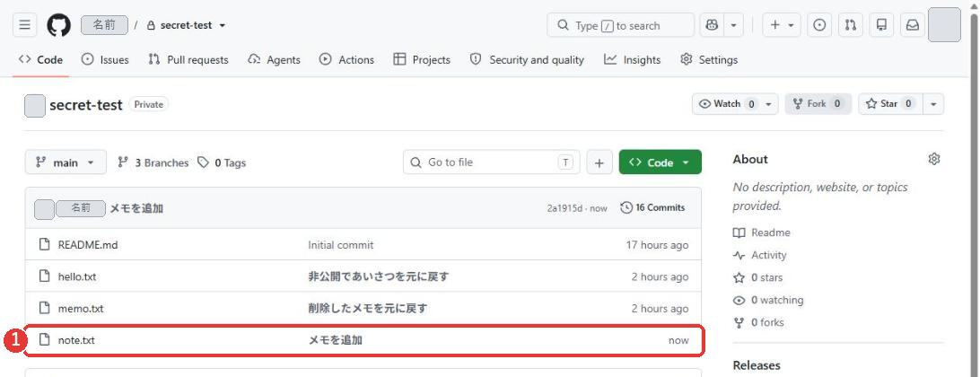Open Initial commit message link
980x377 pixels.
pos(341,245)
